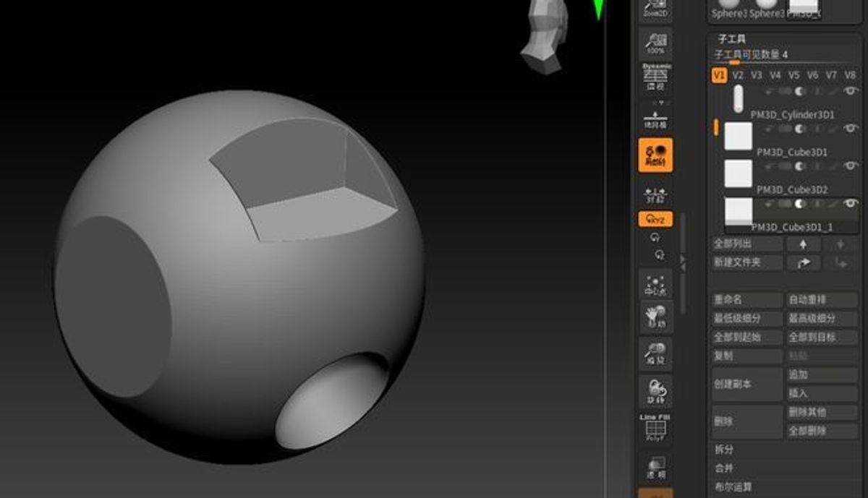868x498 pixels.
Task: Hide PM3D_Cube3D1_1 with its eye icon
Action: (851, 204)
